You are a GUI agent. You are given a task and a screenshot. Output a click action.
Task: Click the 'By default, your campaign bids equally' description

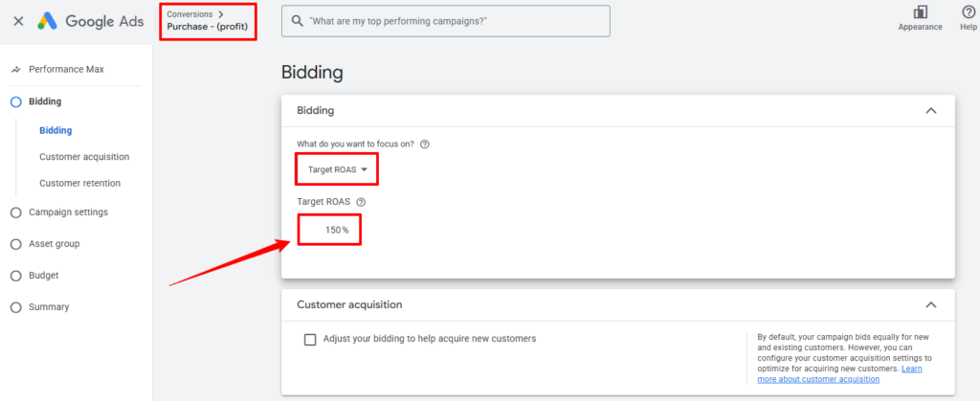[844, 358]
